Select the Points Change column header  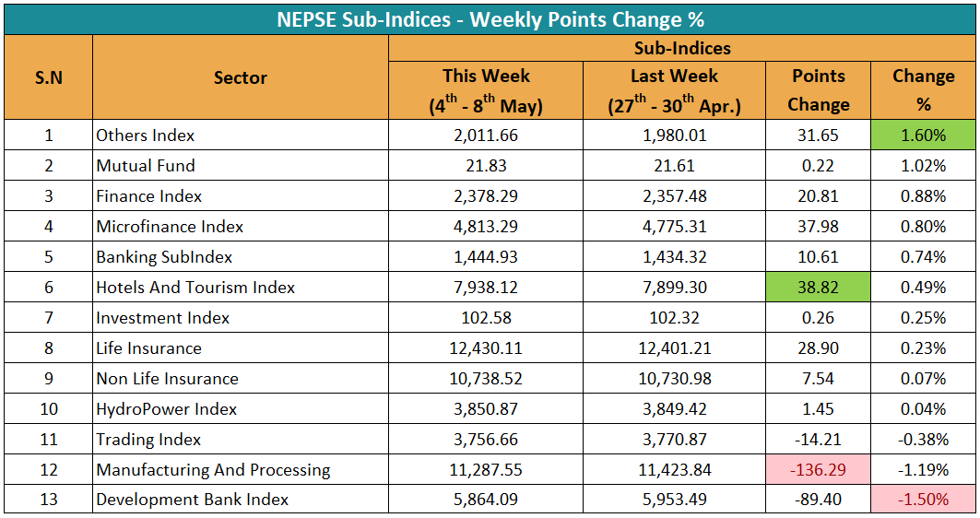[818, 90]
